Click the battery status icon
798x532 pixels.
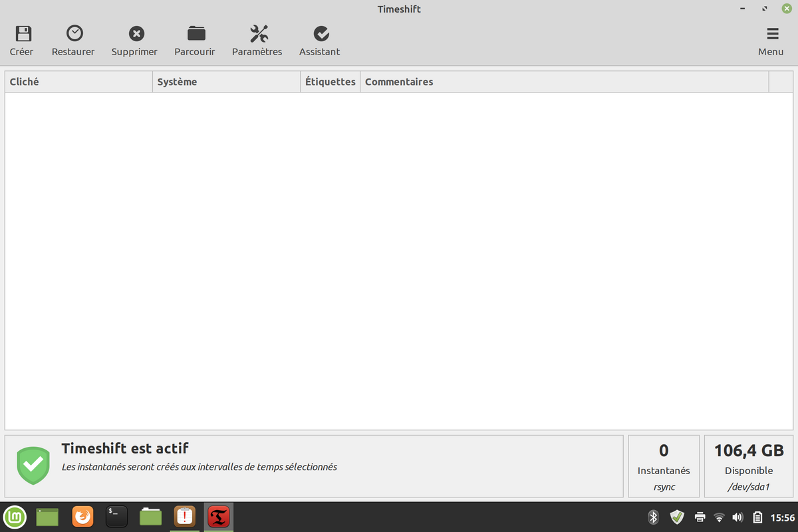pos(757,517)
